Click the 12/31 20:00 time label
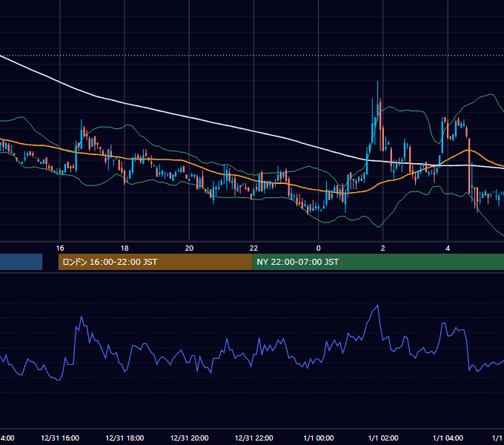Image resolution: width=504 pixels, height=445 pixels. point(189,438)
